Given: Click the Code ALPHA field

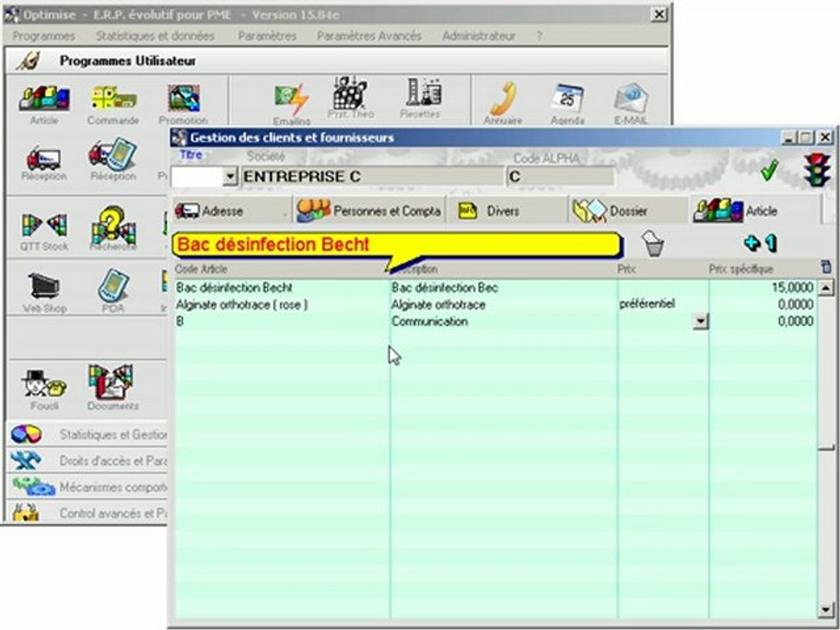Looking at the screenshot, I should coord(560,176).
